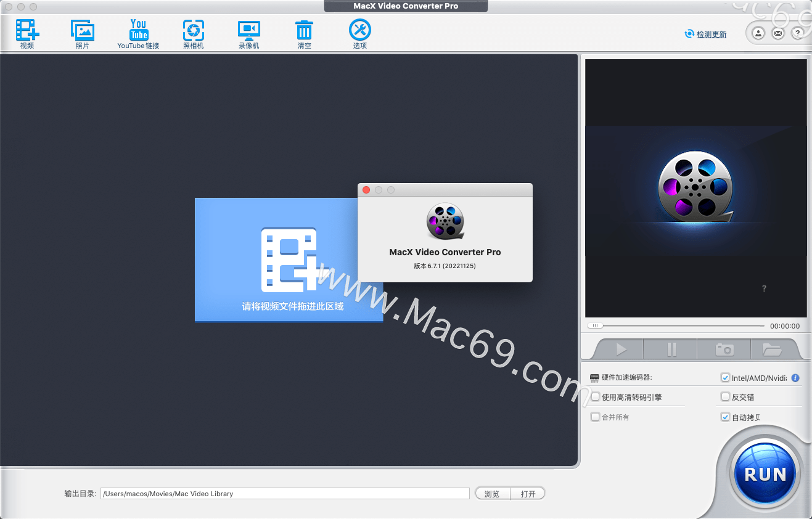The image size is (812, 519).
Task: Click the play button under preview
Action: [620, 349]
